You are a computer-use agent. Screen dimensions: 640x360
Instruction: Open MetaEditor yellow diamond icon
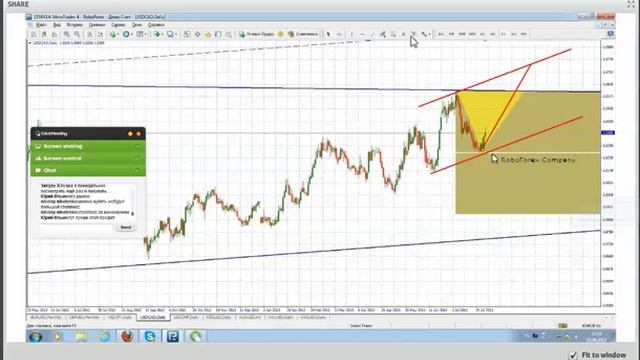280,34
